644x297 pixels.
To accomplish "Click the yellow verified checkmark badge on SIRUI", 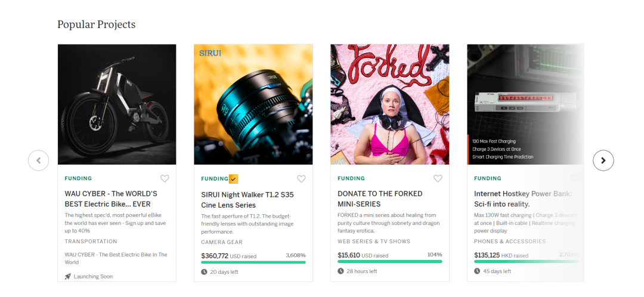I will pos(233,179).
